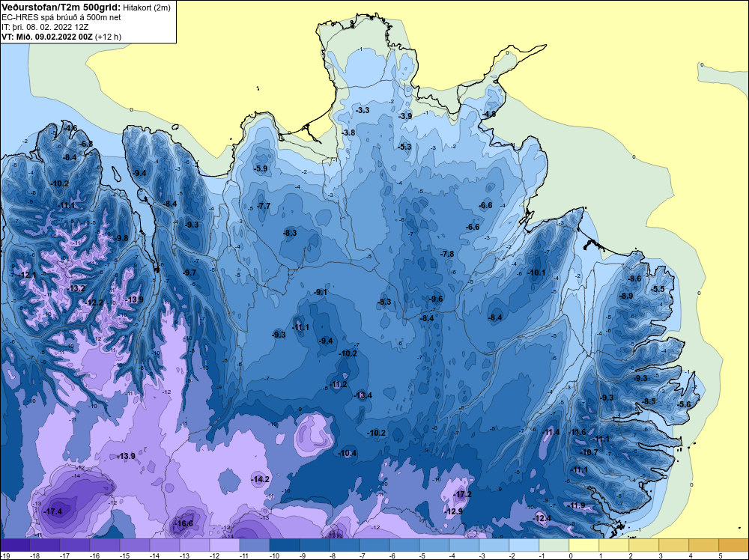The height and width of the screenshot is (560, 749).
Task: Click the -5.3 temperature value
Action: (x=404, y=147)
